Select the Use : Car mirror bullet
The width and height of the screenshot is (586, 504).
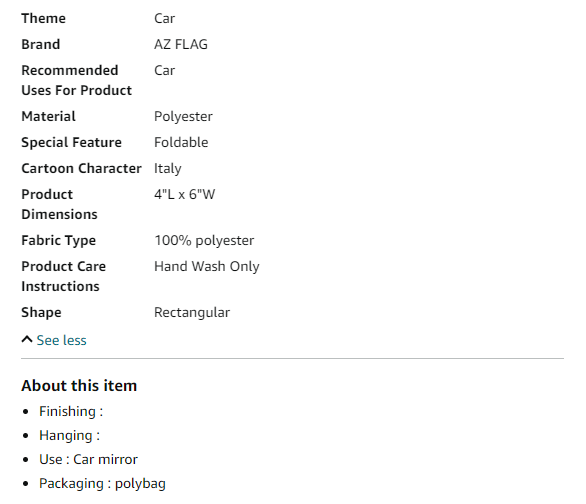pos(89,460)
